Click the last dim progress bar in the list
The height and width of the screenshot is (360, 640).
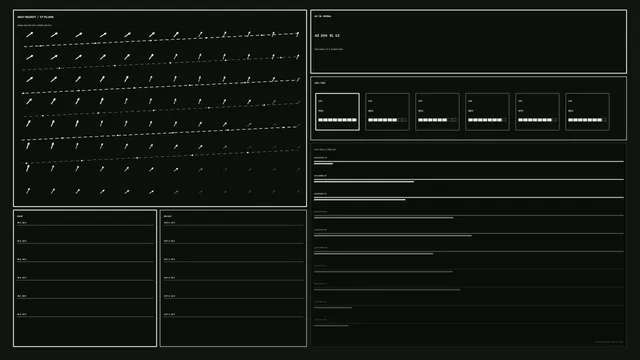click(x=331, y=326)
